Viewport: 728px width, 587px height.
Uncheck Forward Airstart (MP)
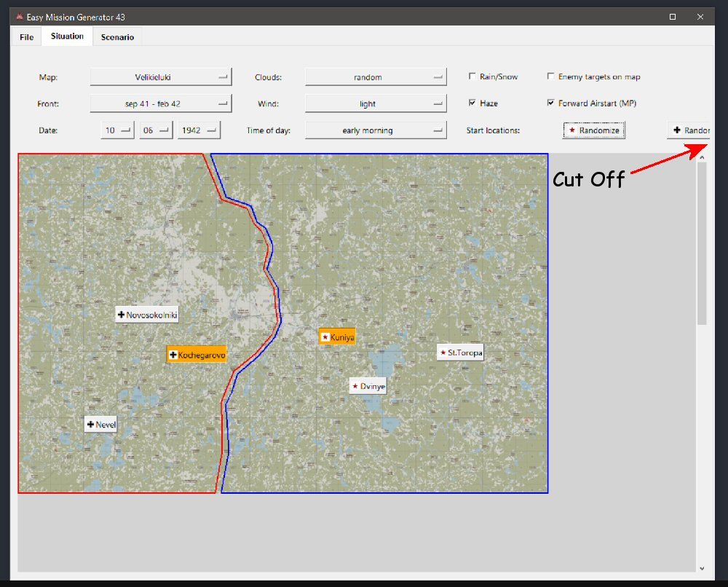tap(551, 103)
